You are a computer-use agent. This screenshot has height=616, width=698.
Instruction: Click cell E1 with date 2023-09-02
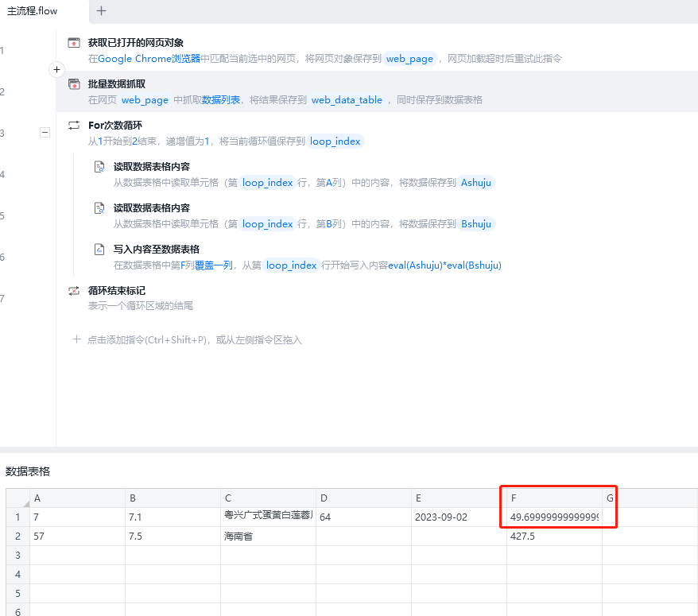click(459, 517)
